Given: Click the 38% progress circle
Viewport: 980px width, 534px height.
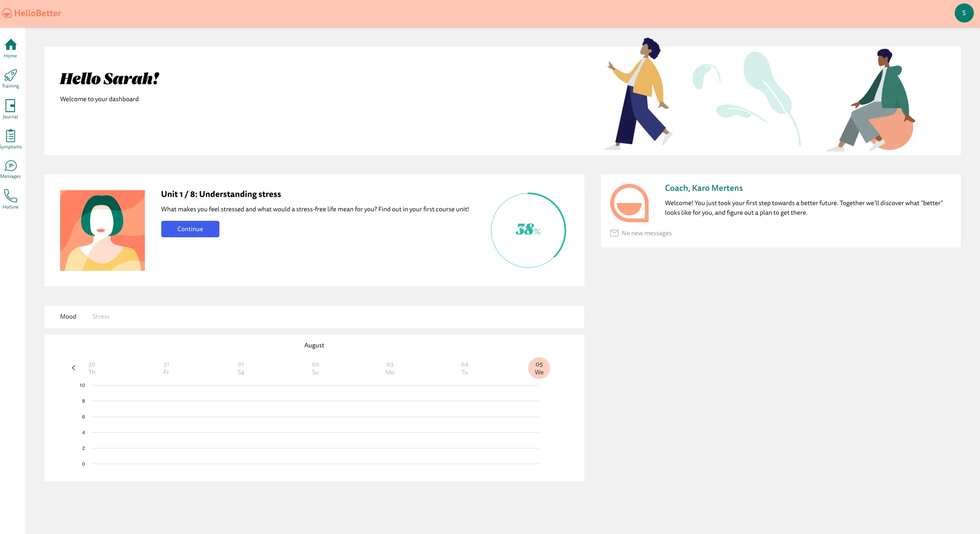Looking at the screenshot, I should (x=528, y=230).
